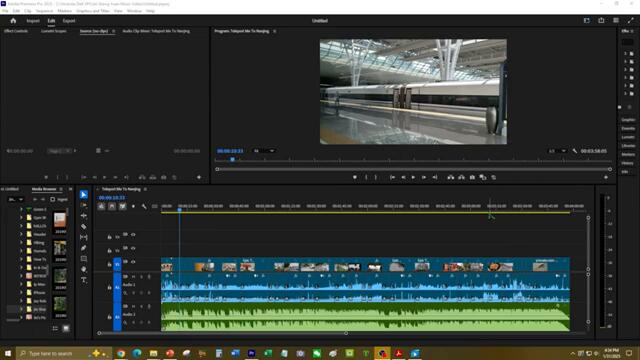Toggle V3 track output eye
Image resolution: width=640 pixels, height=360 pixels.
point(133,235)
